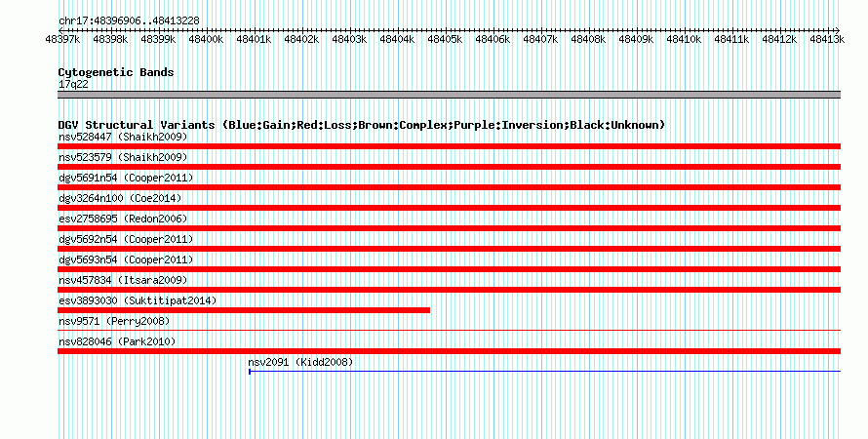868x439 pixels.
Task: Click the 48411k ruler position
Action: [731, 39]
